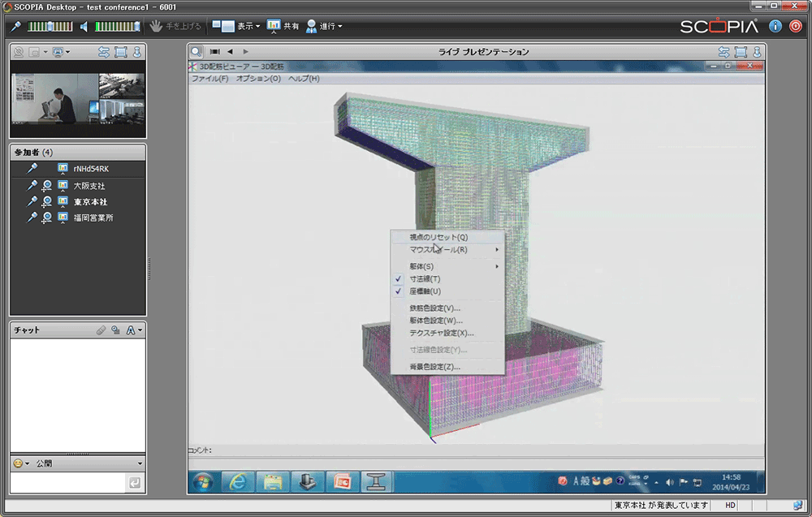
Task: Send chat message with enter button
Action: click(x=135, y=483)
